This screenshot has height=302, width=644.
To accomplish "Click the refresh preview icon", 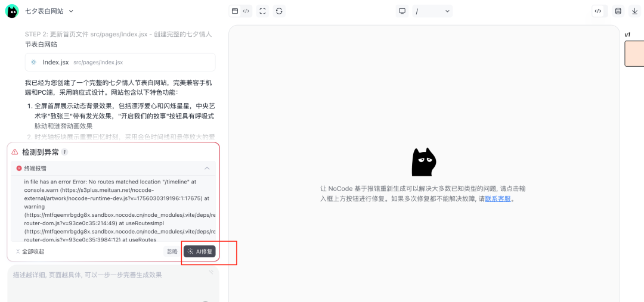I will click(x=279, y=11).
